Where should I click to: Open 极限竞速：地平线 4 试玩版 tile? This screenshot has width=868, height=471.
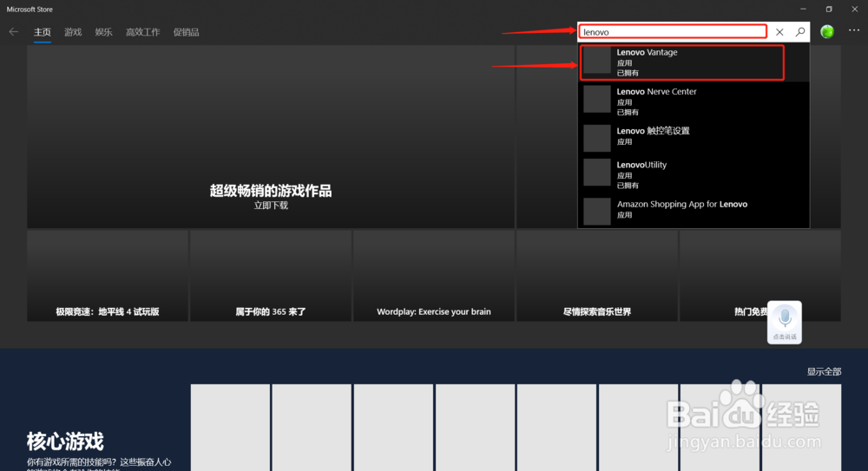(x=108, y=276)
